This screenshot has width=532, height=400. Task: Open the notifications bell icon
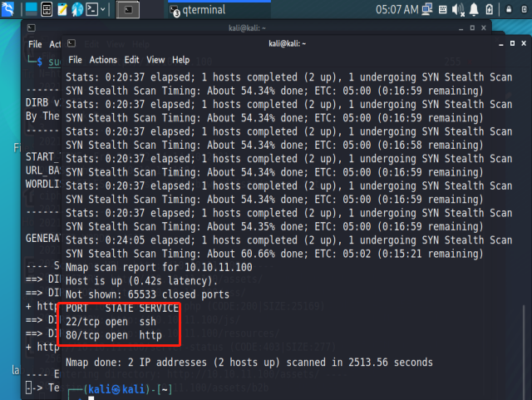[x=474, y=9]
